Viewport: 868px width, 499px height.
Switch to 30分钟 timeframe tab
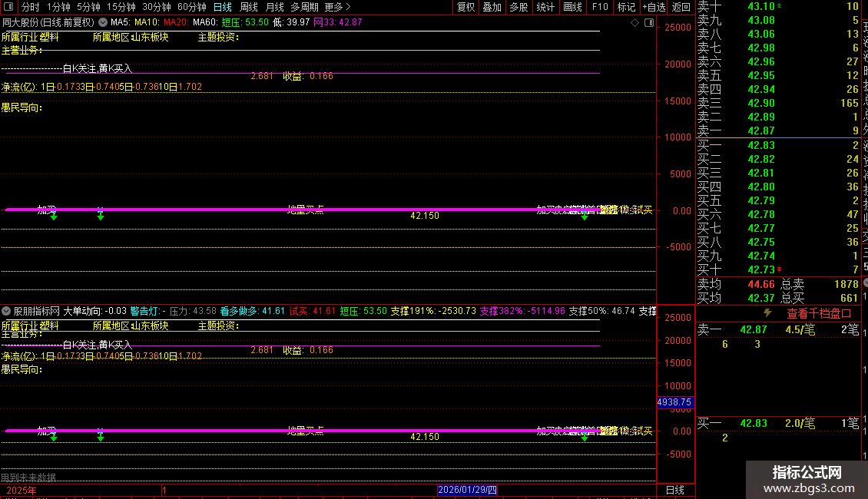coord(157,7)
